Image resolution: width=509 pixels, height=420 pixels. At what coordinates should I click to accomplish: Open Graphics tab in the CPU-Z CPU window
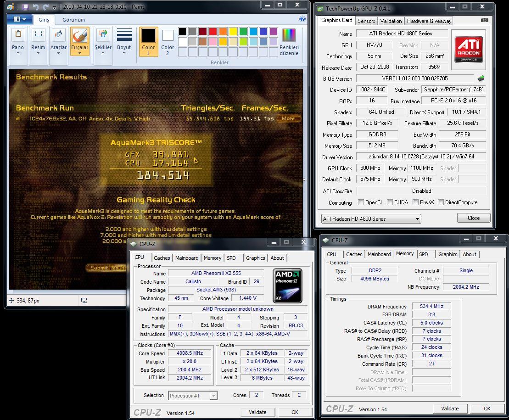256,258
